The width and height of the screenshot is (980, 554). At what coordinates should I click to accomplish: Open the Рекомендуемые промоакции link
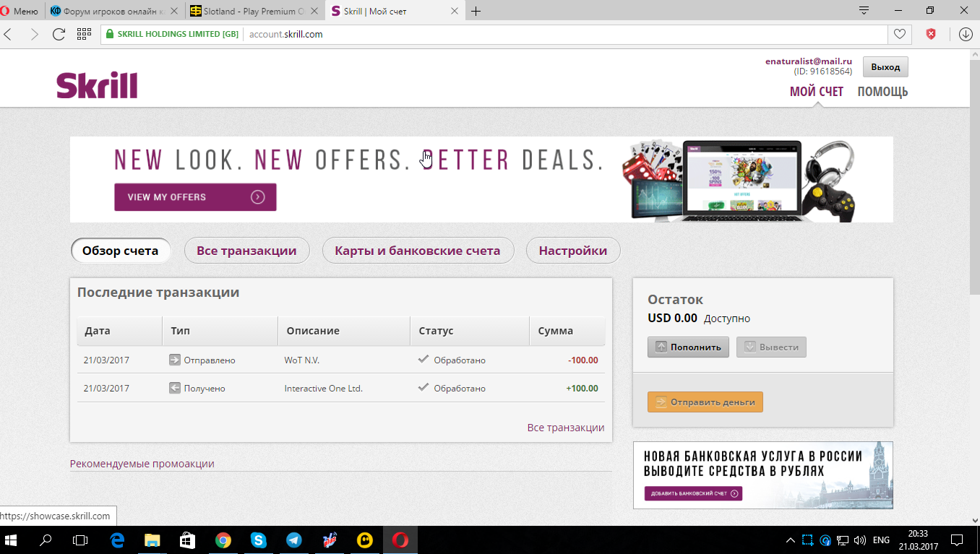click(142, 464)
